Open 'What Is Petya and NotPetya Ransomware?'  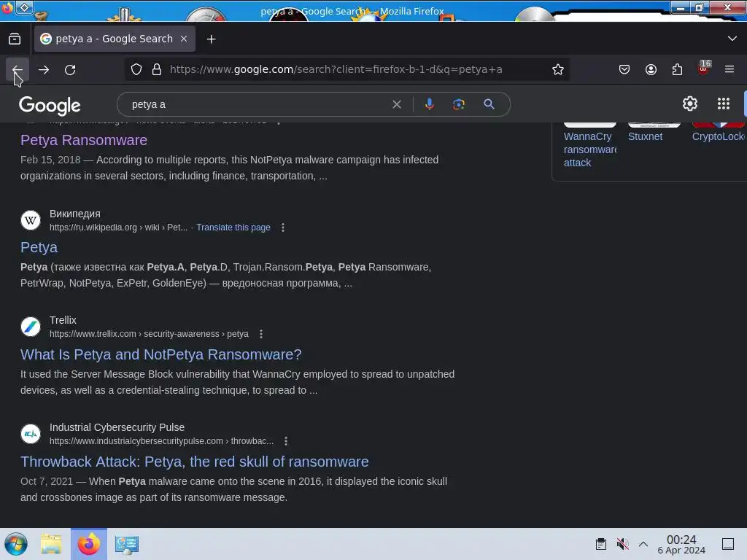(x=161, y=354)
